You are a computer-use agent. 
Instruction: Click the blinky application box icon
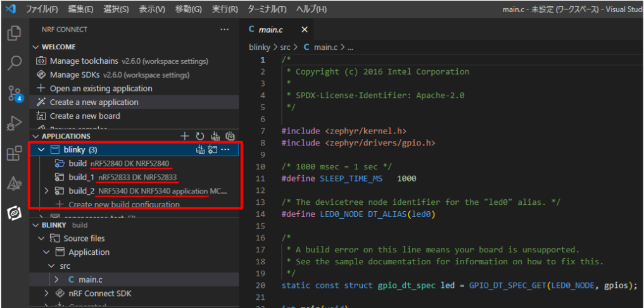[55, 150]
